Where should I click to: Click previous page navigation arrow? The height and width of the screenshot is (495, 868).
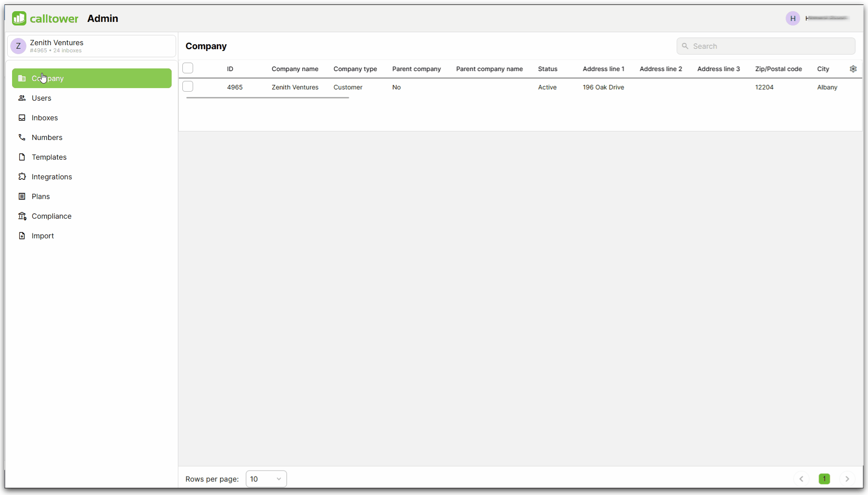pyautogui.click(x=801, y=478)
